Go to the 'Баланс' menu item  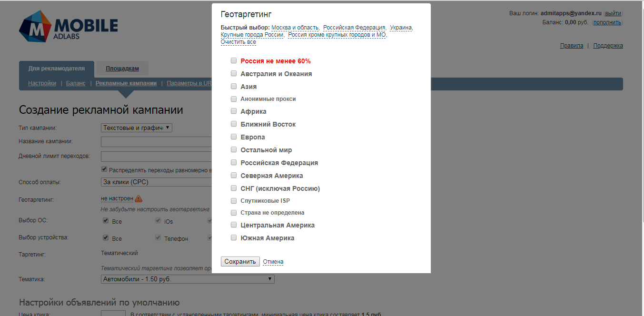76,83
